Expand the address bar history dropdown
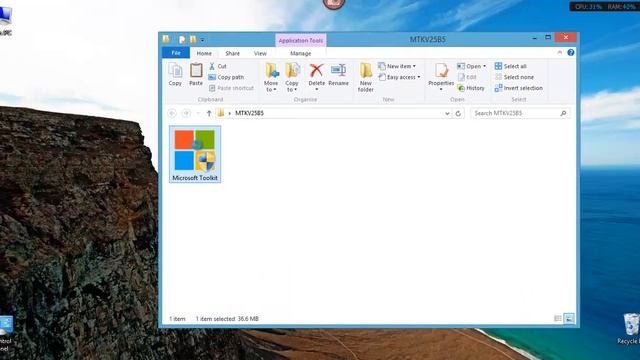This screenshot has width=640, height=360. [447, 113]
